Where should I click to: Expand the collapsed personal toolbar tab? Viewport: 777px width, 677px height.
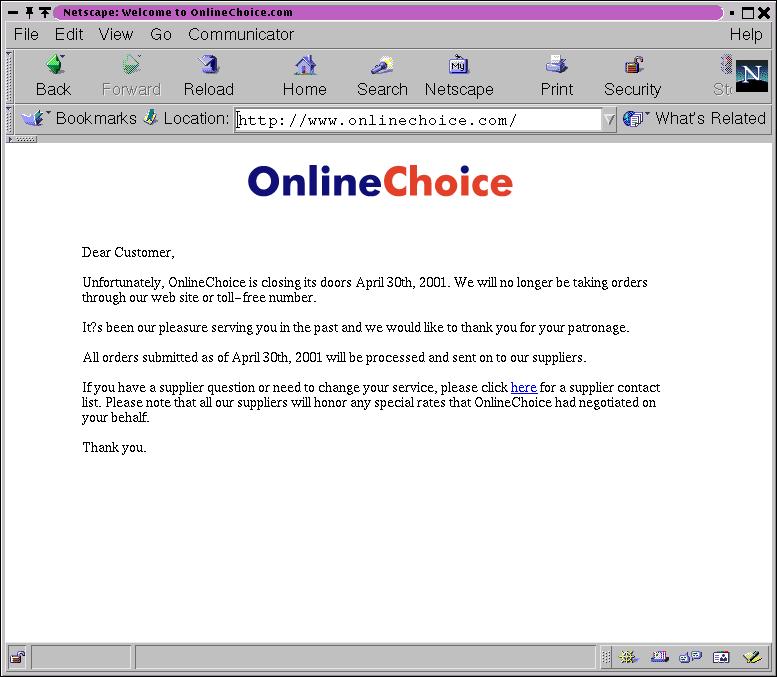[21, 139]
